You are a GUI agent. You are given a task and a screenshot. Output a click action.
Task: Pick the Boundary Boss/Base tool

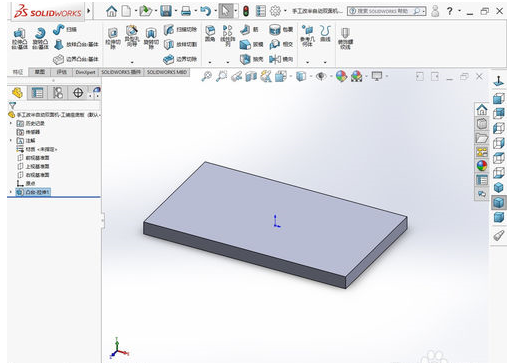pyautogui.click(x=76, y=59)
